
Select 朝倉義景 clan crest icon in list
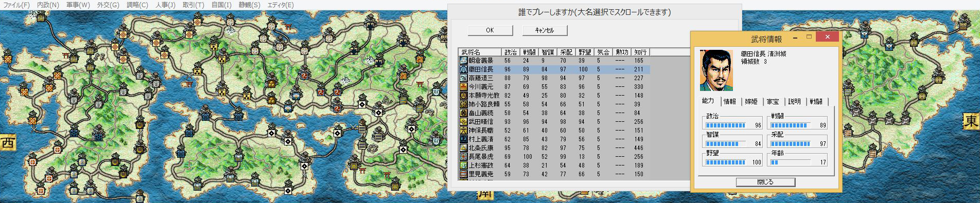point(463,61)
